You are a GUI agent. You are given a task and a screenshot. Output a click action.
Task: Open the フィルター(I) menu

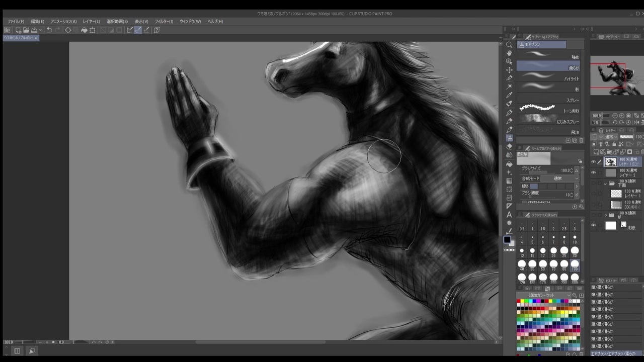point(164,22)
